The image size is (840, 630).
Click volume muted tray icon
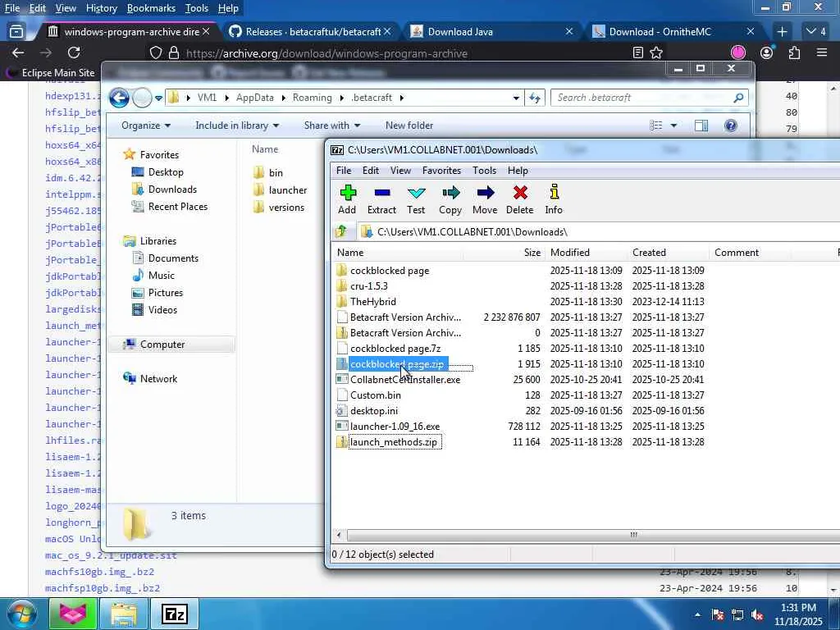click(757, 614)
